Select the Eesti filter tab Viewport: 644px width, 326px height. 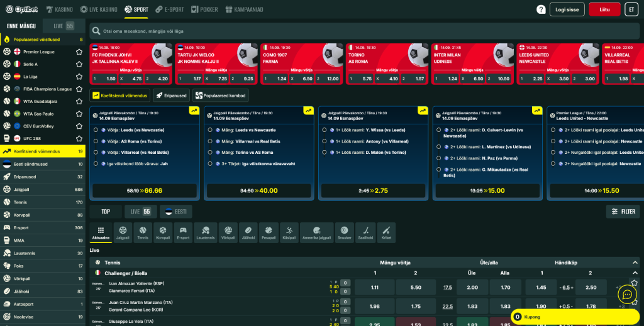176,212
